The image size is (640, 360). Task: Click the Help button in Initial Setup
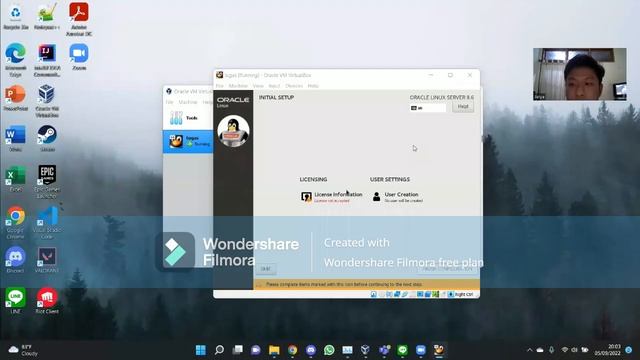(x=463, y=107)
